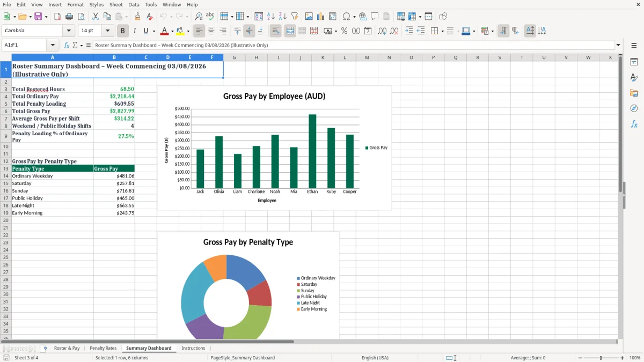The width and height of the screenshot is (644, 362).
Task: Switch to the Roster & Pay sheet tab
Action: (67, 348)
